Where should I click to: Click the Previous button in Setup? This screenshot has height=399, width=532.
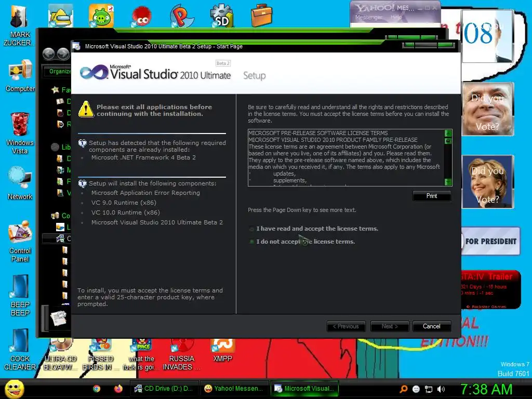coord(345,326)
